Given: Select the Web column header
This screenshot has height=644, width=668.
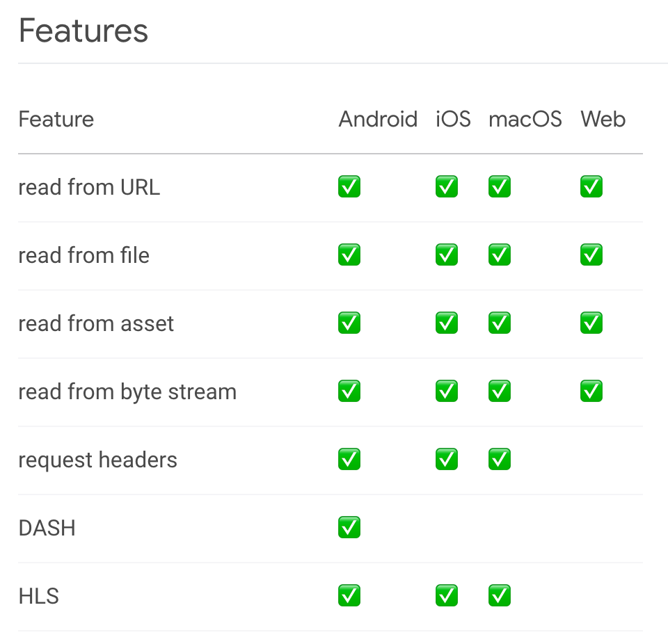Looking at the screenshot, I should (603, 120).
